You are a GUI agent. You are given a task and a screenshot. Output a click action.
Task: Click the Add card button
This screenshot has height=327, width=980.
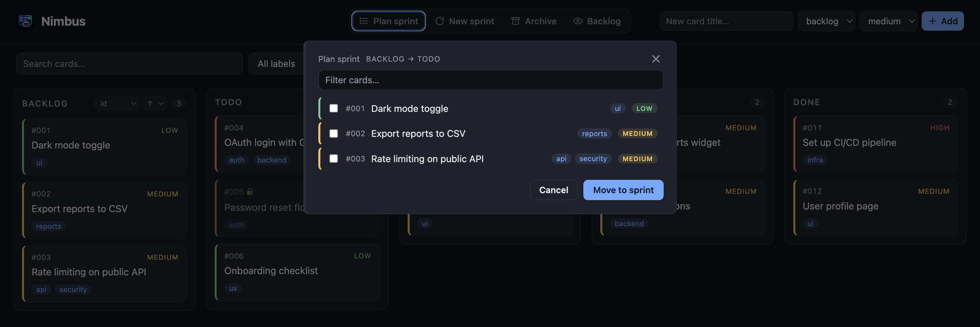coord(942,21)
